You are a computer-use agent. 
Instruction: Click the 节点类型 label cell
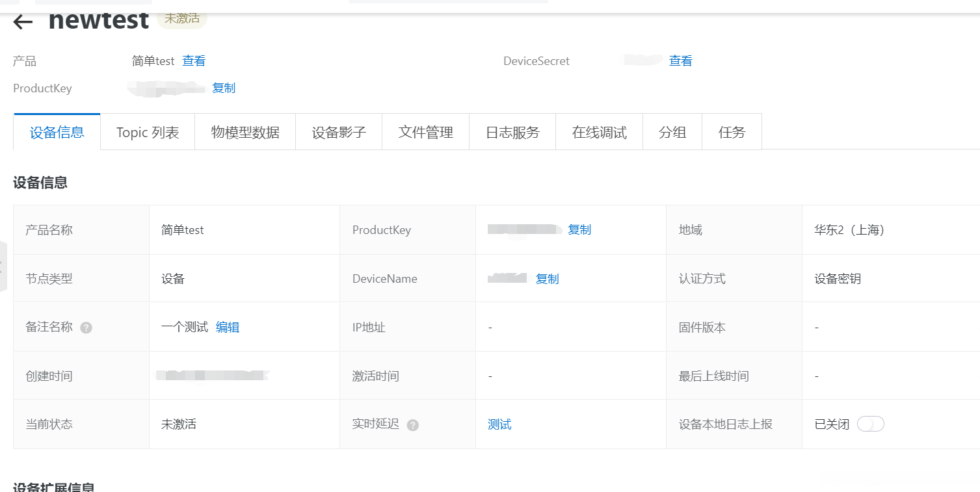click(x=81, y=279)
